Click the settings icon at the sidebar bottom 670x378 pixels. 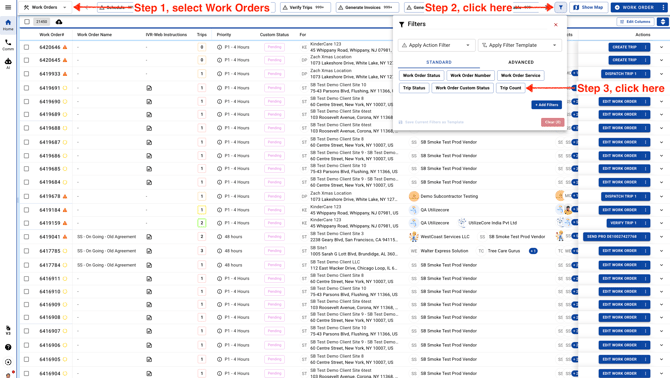pos(8,362)
